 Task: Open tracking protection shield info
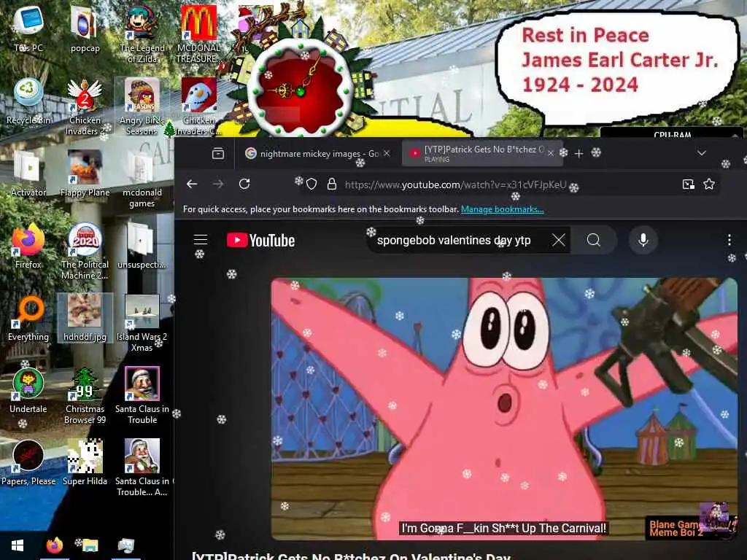coord(311,184)
